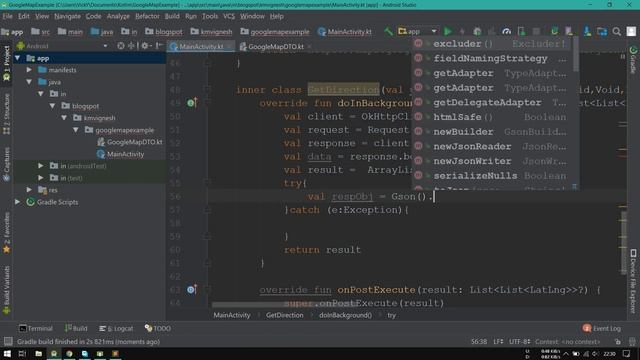Click the Sync Project with Gradle icon
Viewport: 640px width, 360px height.
tap(554, 31)
